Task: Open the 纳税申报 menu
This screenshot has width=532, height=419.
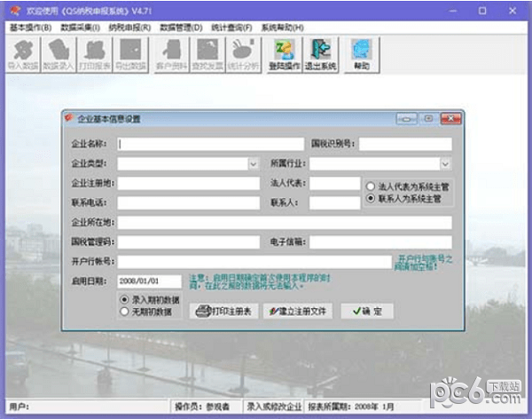Action: coord(129,28)
